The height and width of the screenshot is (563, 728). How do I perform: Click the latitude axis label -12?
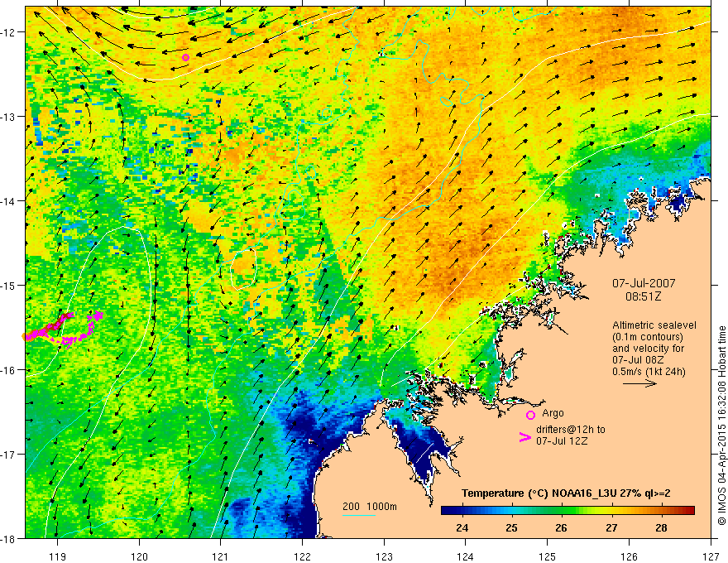click(9, 32)
